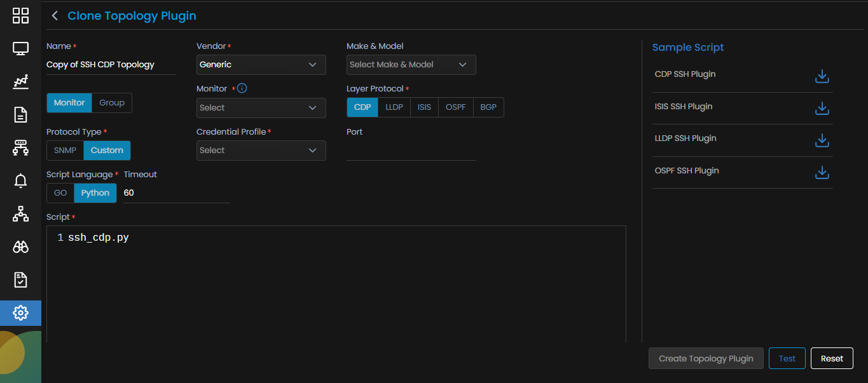Image resolution: width=868 pixels, height=383 pixels.
Task: Click the monitor screen icon in sidebar
Action: [x=20, y=49]
